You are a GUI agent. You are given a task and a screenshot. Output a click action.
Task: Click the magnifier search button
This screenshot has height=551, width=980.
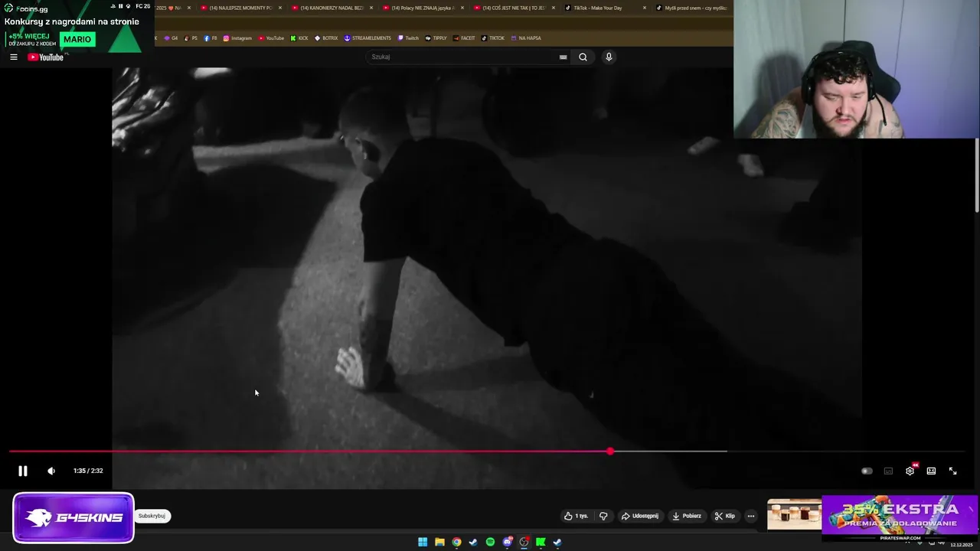pyautogui.click(x=583, y=57)
